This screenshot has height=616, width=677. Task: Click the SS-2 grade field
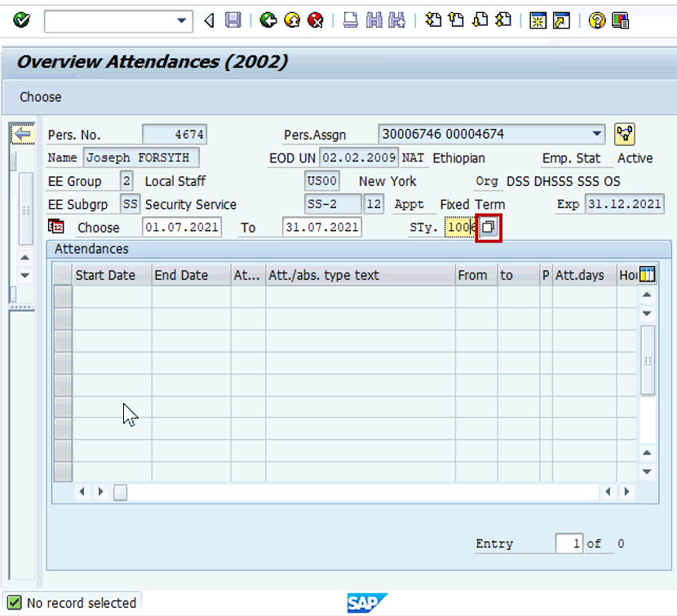[x=333, y=204]
